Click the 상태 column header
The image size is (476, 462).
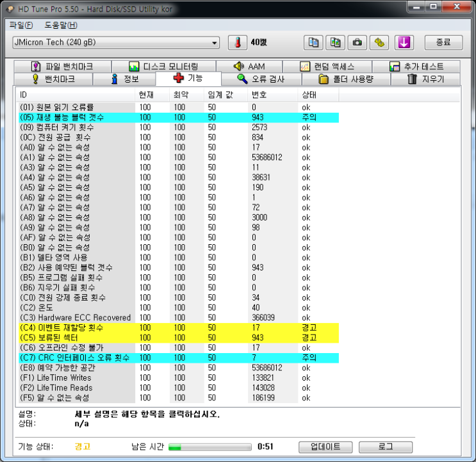click(318, 95)
